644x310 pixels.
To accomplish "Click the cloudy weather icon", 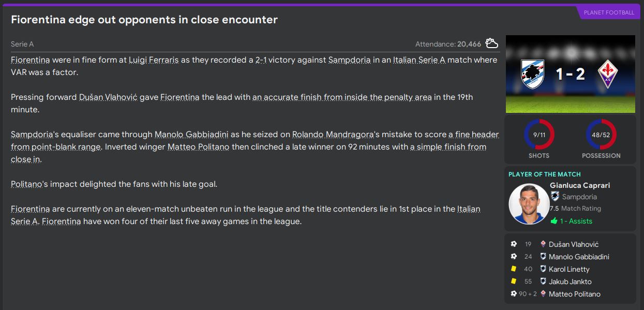I will tap(491, 43).
